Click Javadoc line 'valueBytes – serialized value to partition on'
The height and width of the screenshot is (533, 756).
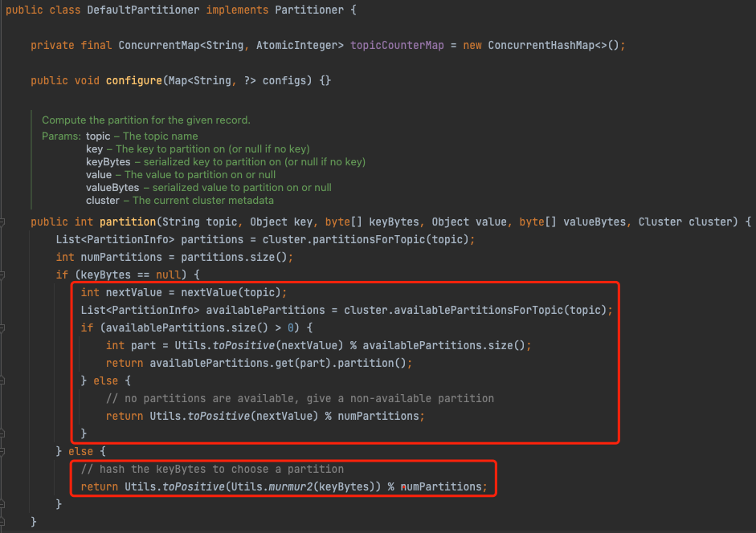click(x=209, y=188)
